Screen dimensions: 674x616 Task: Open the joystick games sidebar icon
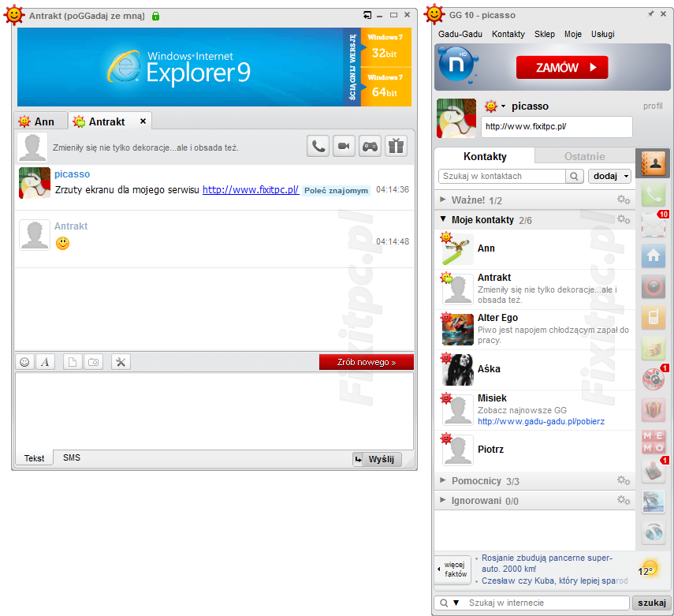point(654,470)
